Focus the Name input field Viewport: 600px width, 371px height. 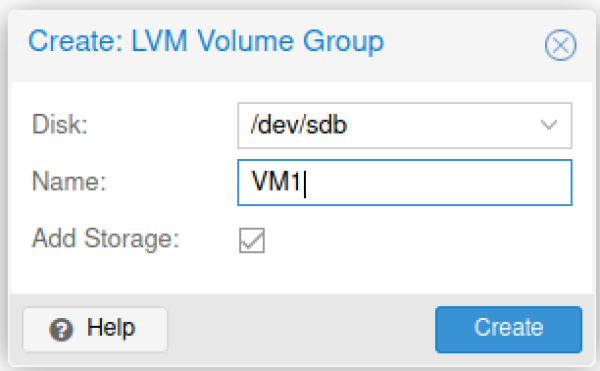[x=404, y=182]
